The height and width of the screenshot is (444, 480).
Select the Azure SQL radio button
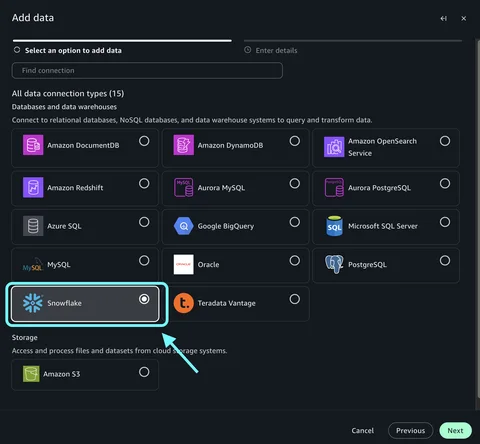144,222
